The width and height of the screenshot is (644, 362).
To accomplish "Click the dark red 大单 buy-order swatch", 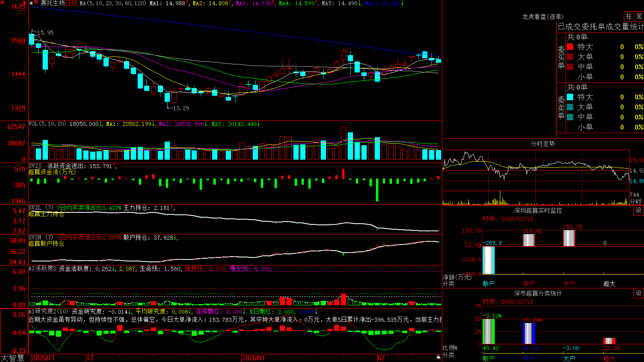I will [x=570, y=57].
